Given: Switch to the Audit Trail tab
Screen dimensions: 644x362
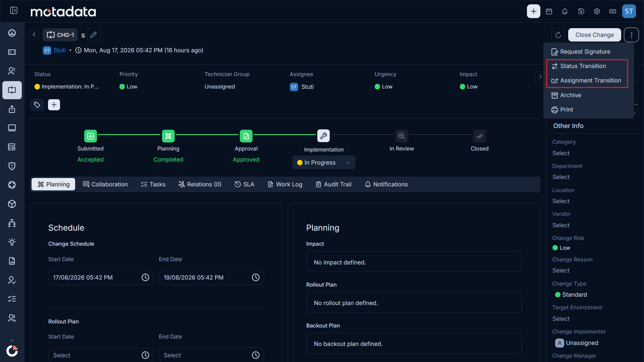Looking at the screenshot, I should pyautogui.click(x=334, y=184).
